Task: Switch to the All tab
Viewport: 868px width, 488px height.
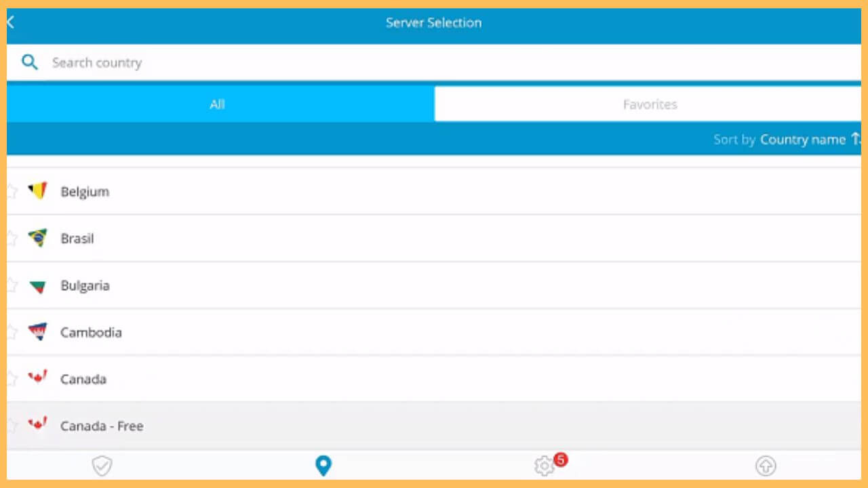Action: click(x=217, y=104)
